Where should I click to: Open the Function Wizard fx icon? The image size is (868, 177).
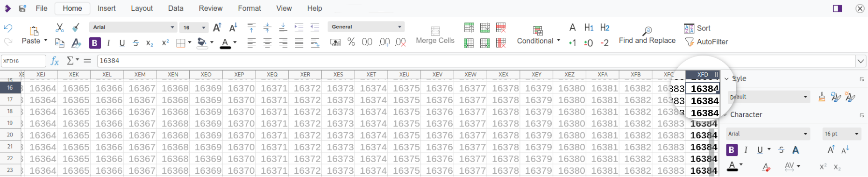point(55,61)
